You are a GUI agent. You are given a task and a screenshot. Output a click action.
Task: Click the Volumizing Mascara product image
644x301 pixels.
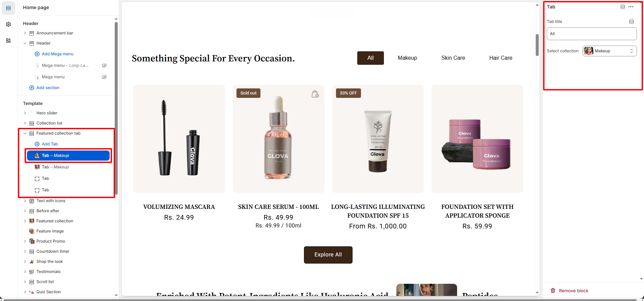pyautogui.click(x=179, y=139)
